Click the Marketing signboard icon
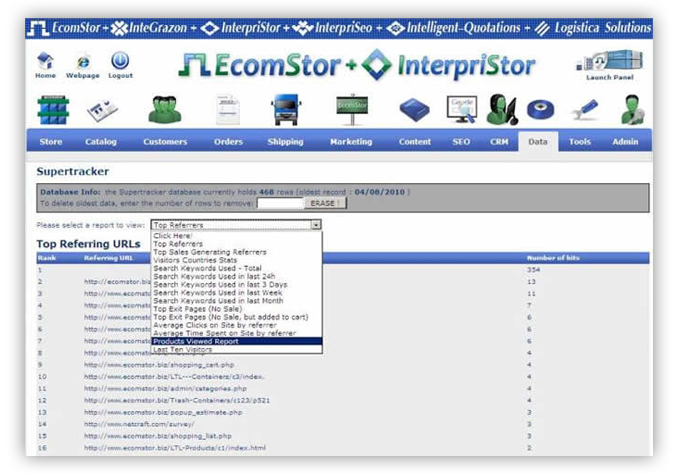This screenshot has height=474, width=678. click(x=352, y=109)
